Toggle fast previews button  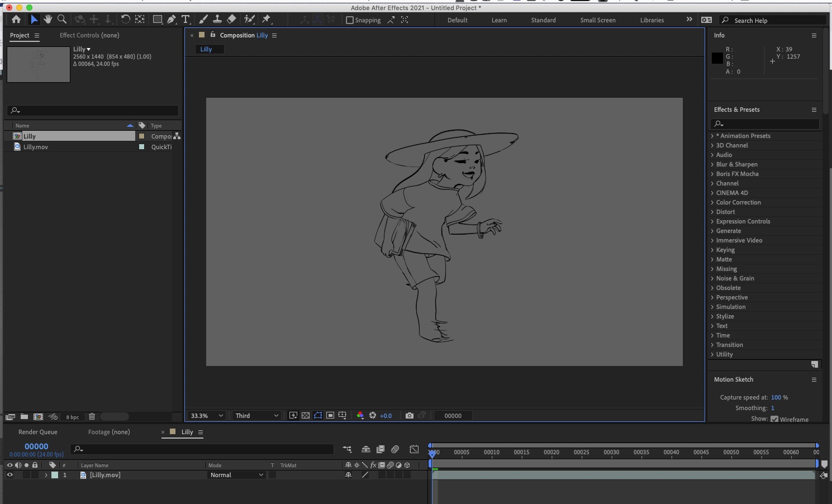click(293, 416)
